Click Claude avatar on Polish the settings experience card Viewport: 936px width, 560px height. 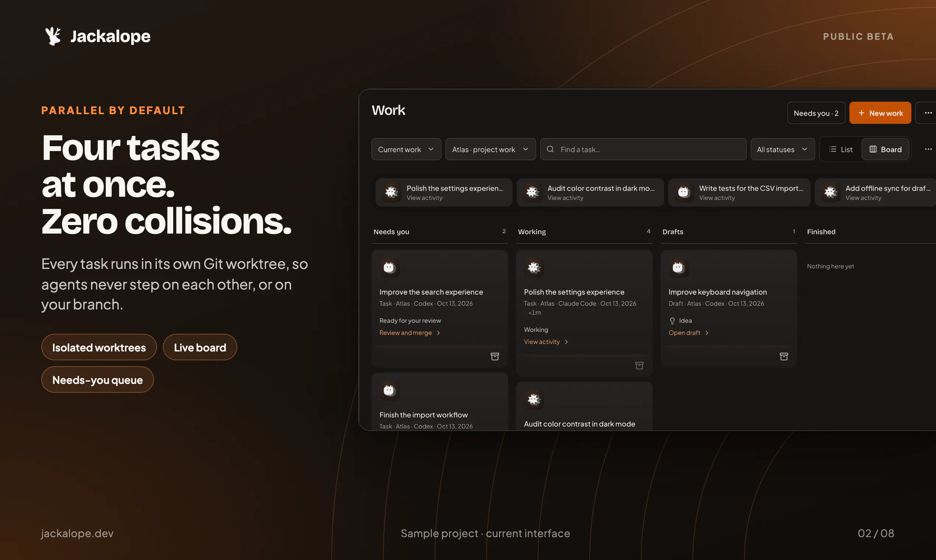point(534,267)
